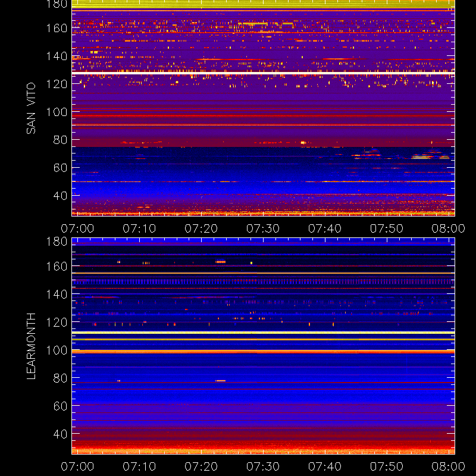This screenshot has width=476, height=476.
Task: Click the LEARMONTH axis label
Action: [x=31, y=346]
